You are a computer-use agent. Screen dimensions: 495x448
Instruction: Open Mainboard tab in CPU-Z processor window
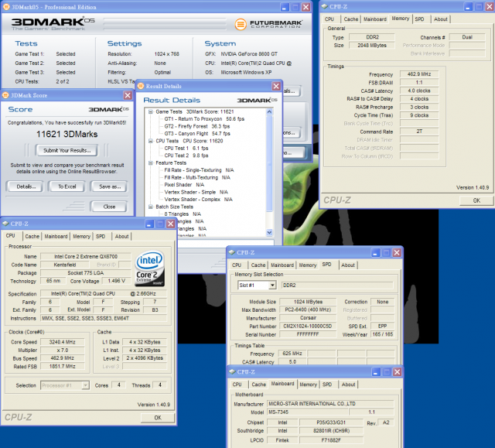pos(56,237)
